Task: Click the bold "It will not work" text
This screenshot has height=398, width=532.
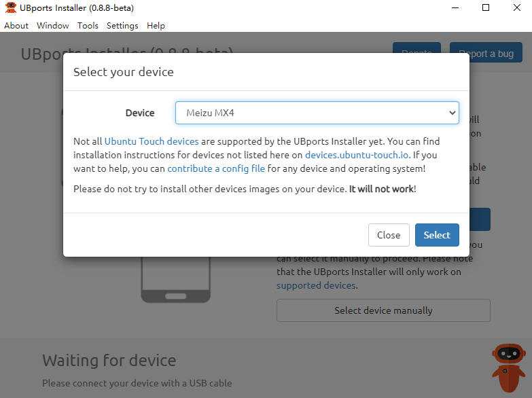Action: click(x=381, y=189)
